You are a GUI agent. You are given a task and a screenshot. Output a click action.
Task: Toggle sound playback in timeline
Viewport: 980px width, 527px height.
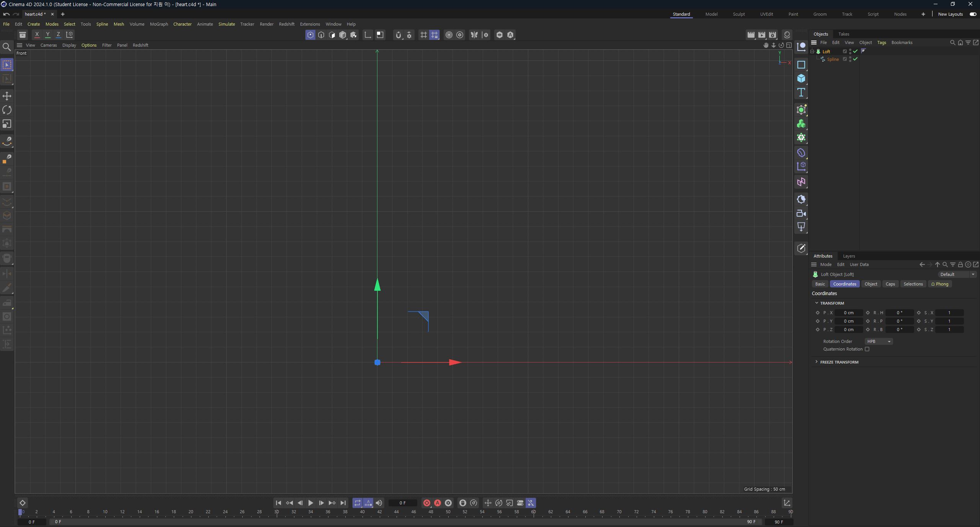click(379, 503)
